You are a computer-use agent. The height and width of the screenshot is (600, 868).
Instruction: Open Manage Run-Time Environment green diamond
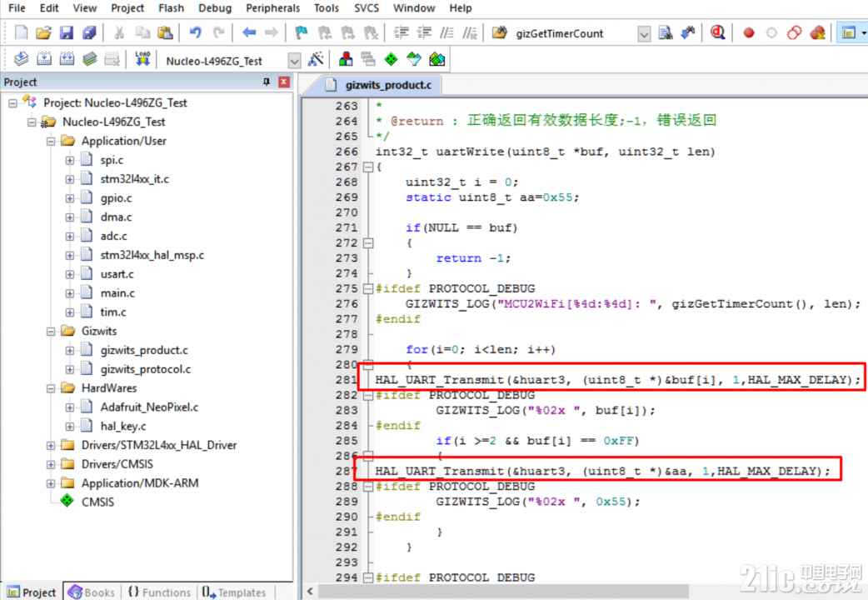coord(392,58)
